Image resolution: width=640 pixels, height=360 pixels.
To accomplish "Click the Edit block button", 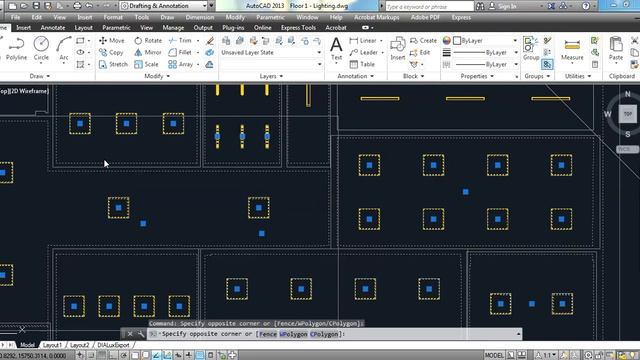I will pos(420,52).
